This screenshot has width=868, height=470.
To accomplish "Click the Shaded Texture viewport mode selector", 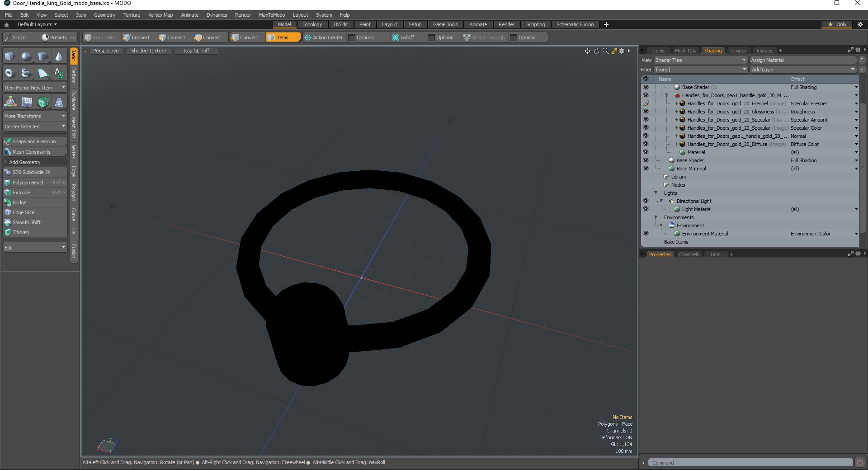I will tap(149, 51).
